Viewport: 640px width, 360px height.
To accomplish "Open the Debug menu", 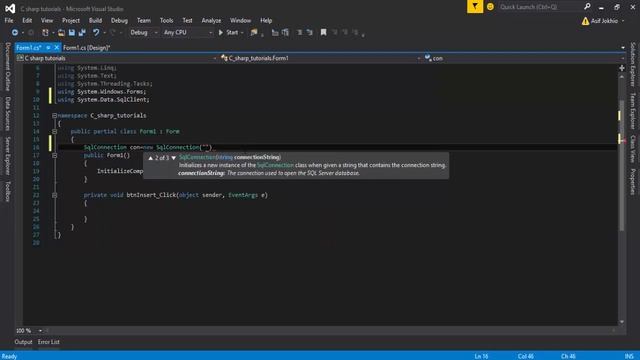I will click(119, 20).
